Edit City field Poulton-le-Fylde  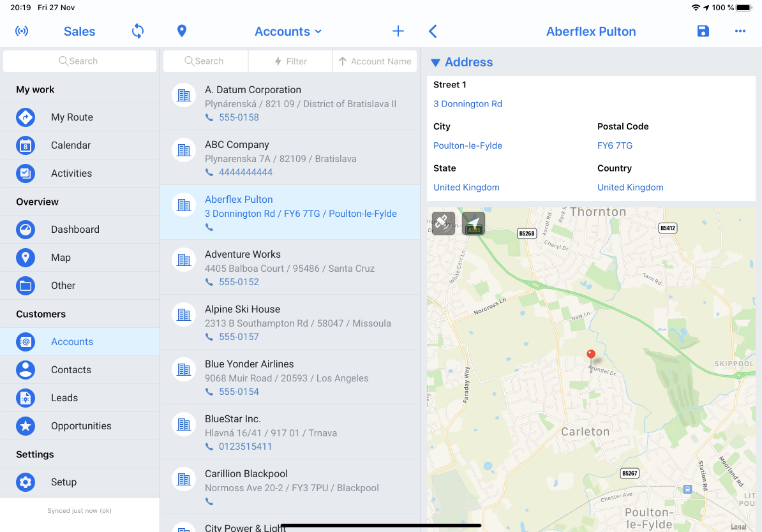pos(468,145)
